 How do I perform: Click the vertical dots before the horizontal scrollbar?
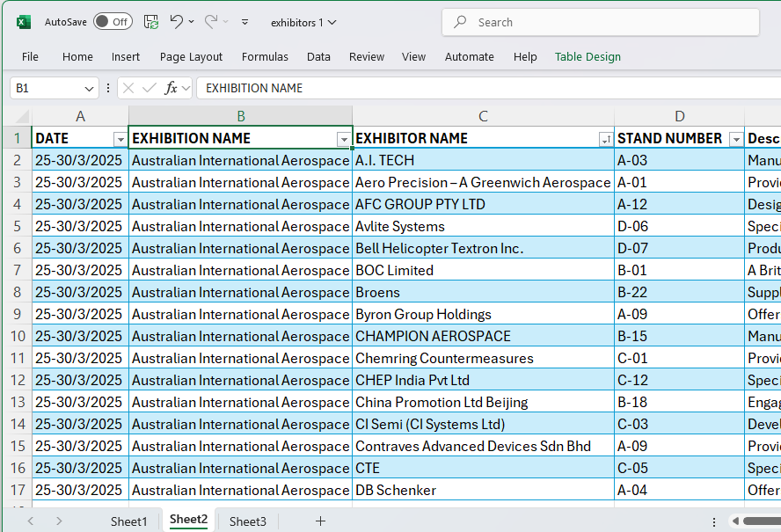click(x=714, y=521)
